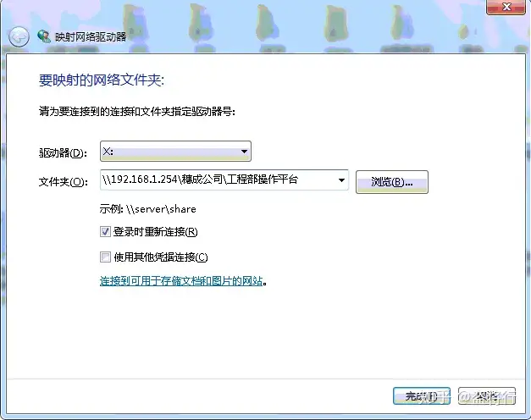Click the cancel button at bottom right

[487, 396]
